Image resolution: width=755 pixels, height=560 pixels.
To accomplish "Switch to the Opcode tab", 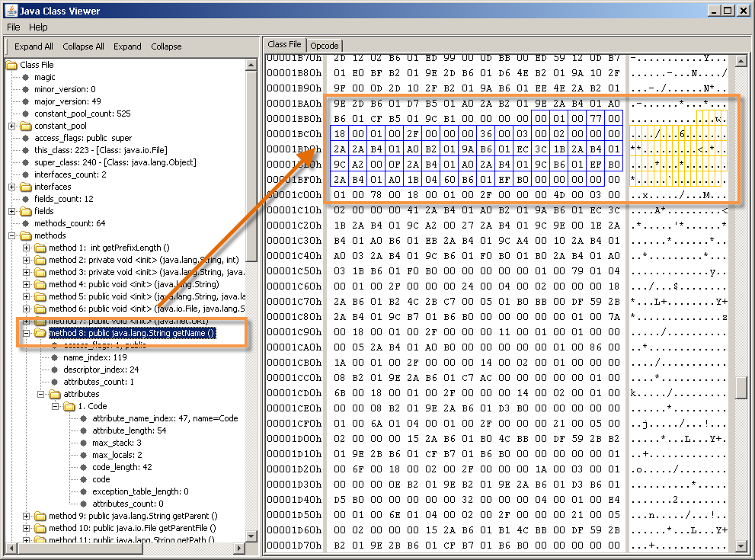I will tap(324, 45).
